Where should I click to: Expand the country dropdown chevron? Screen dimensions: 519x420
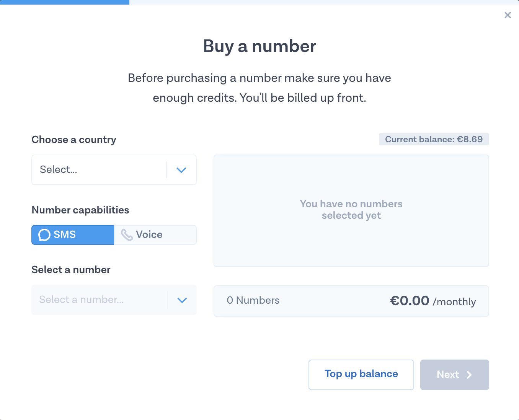pos(181,170)
